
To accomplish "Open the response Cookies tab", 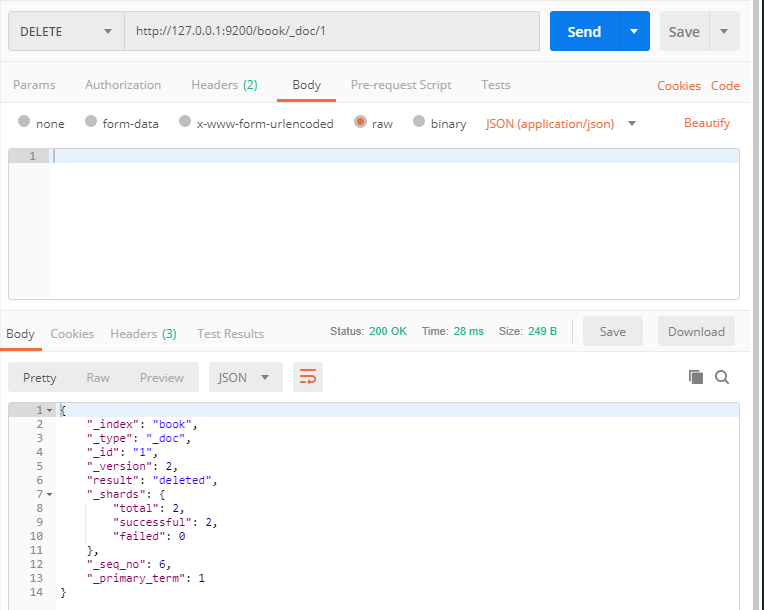I will tap(72, 334).
